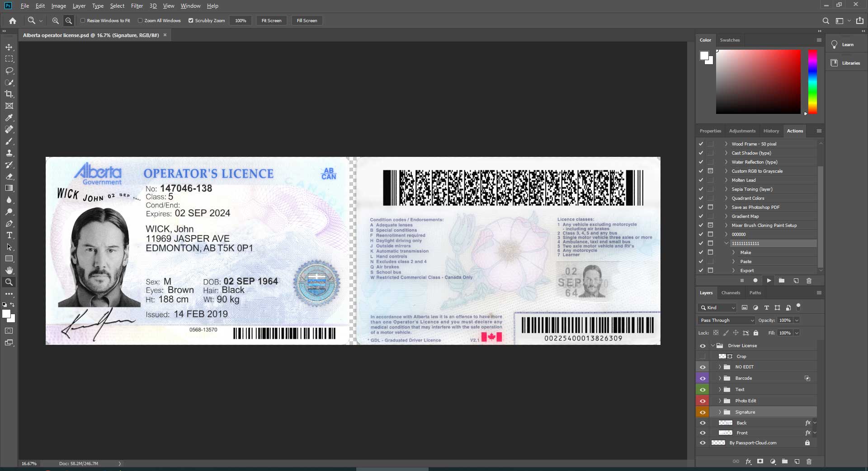The image size is (868, 471).
Task: Click the zoom out magnifier icon
Action: point(69,21)
